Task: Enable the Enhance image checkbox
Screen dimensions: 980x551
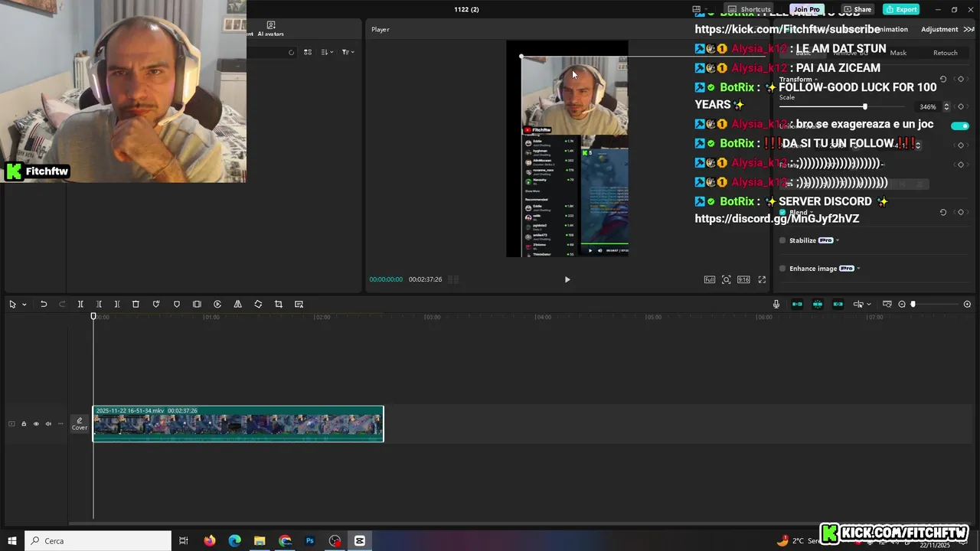Action: (782, 269)
